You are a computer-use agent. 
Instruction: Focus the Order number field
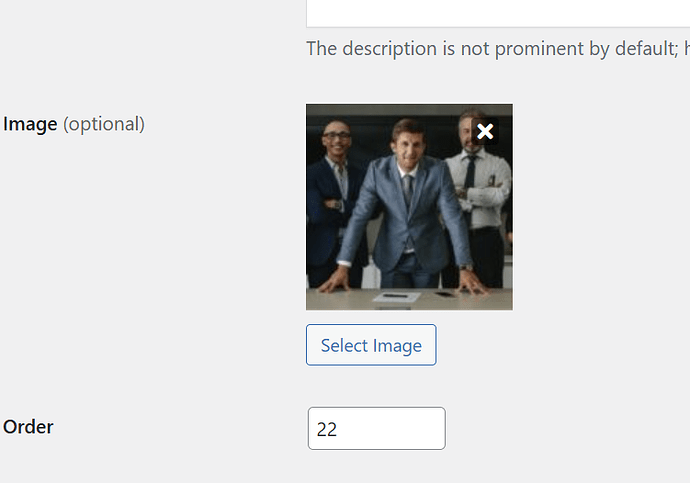tap(377, 428)
